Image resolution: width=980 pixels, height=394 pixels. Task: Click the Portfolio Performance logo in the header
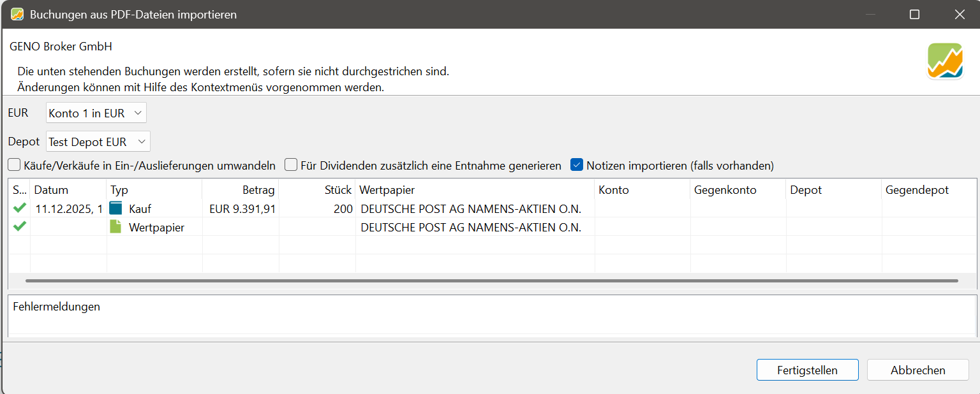(x=945, y=61)
